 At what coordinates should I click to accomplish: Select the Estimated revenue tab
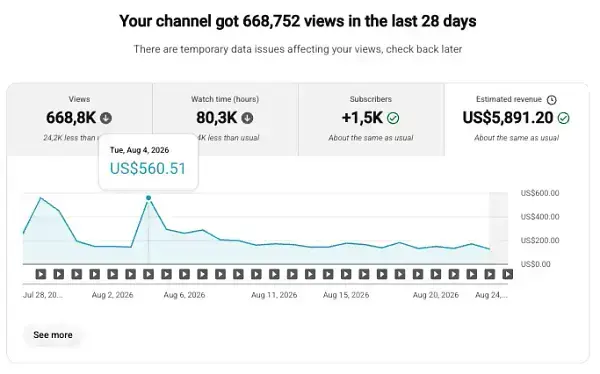(517, 119)
